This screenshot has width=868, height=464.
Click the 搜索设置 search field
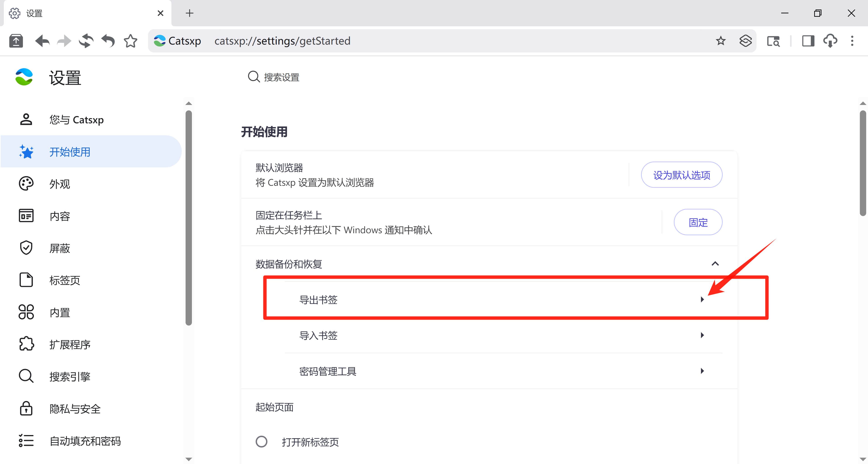[x=282, y=77]
